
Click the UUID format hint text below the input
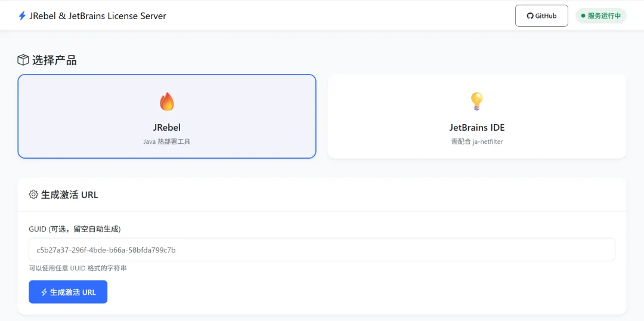click(x=78, y=268)
